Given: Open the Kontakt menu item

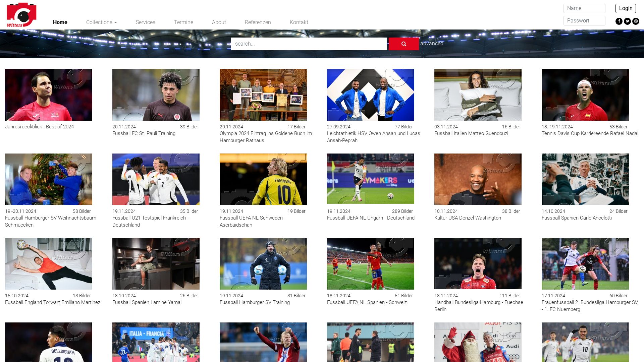Looking at the screenshot, I should (x=299, y=22).
